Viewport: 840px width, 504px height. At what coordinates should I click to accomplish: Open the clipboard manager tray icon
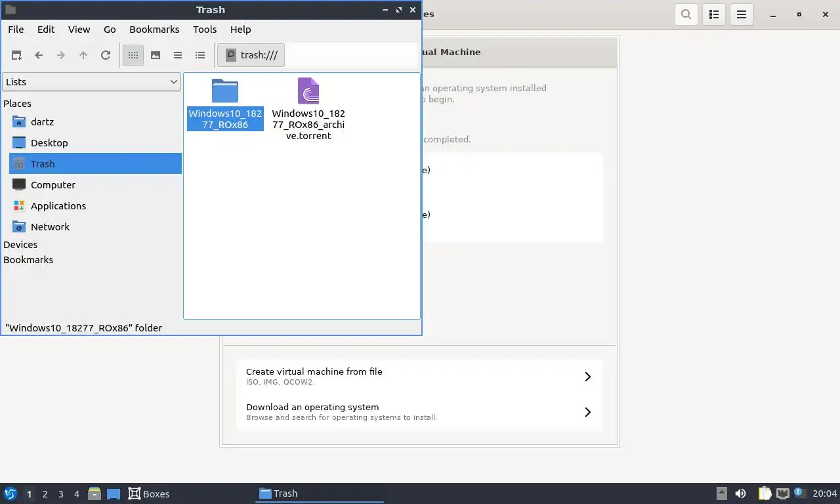coord(765,493)
